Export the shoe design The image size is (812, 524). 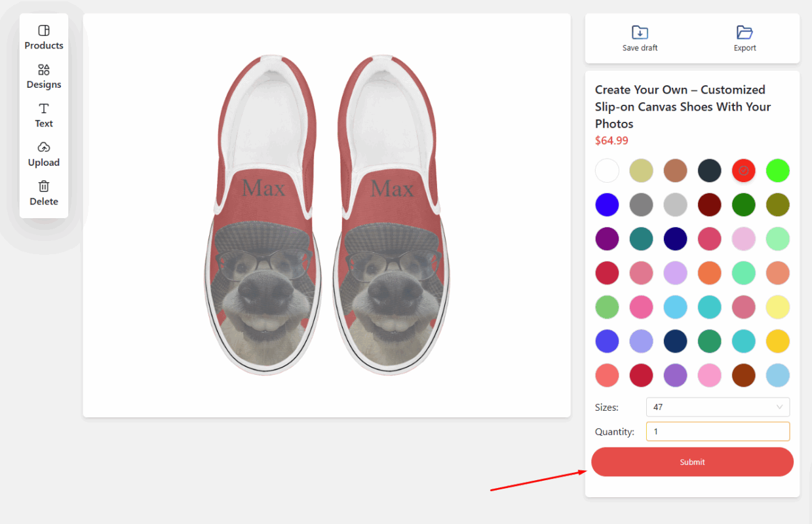tap(744, 39)
